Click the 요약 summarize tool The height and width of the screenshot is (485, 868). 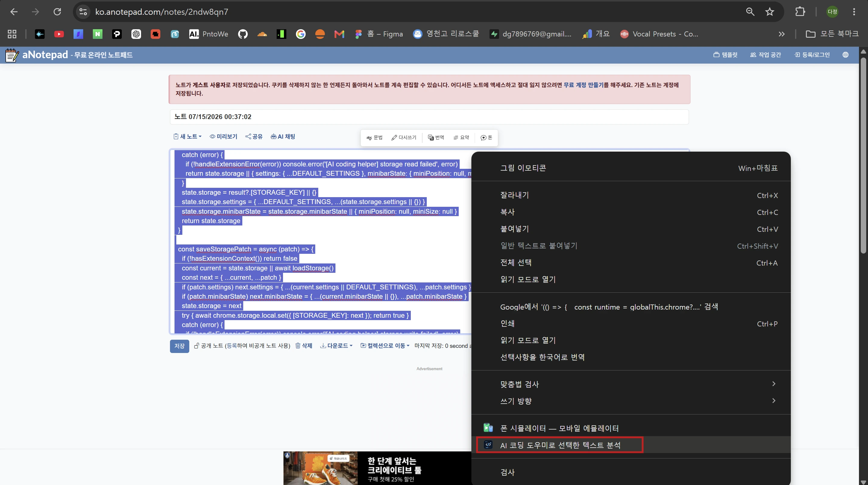click(x=461, y=137)
